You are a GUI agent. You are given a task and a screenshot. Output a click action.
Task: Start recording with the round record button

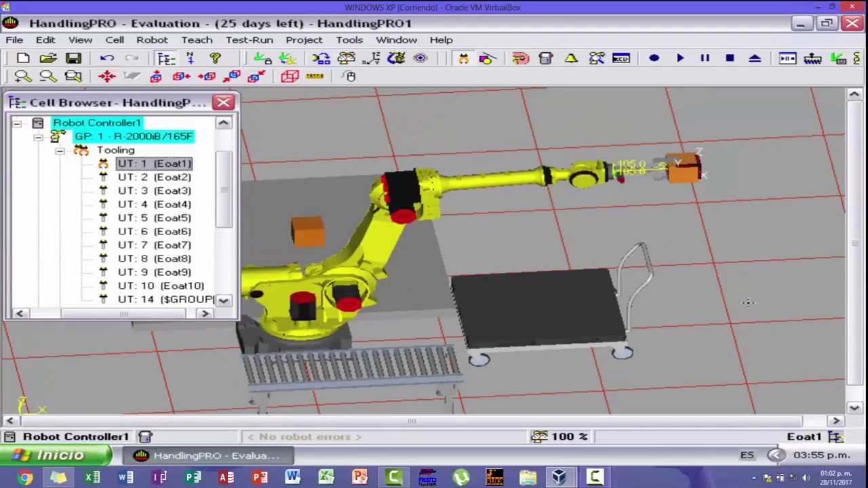(654, 58)
